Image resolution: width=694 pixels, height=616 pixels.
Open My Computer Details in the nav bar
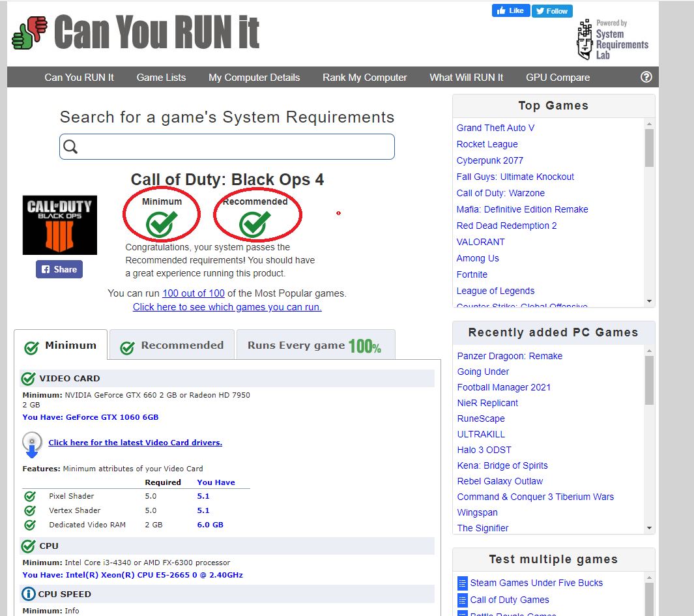point(254,78)
